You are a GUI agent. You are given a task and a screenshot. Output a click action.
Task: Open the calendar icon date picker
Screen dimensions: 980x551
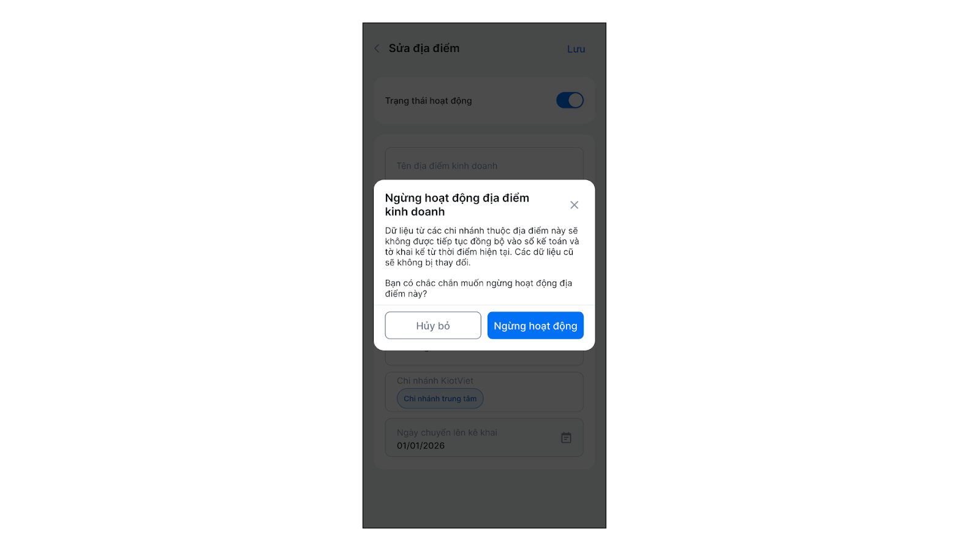(566, 438)
